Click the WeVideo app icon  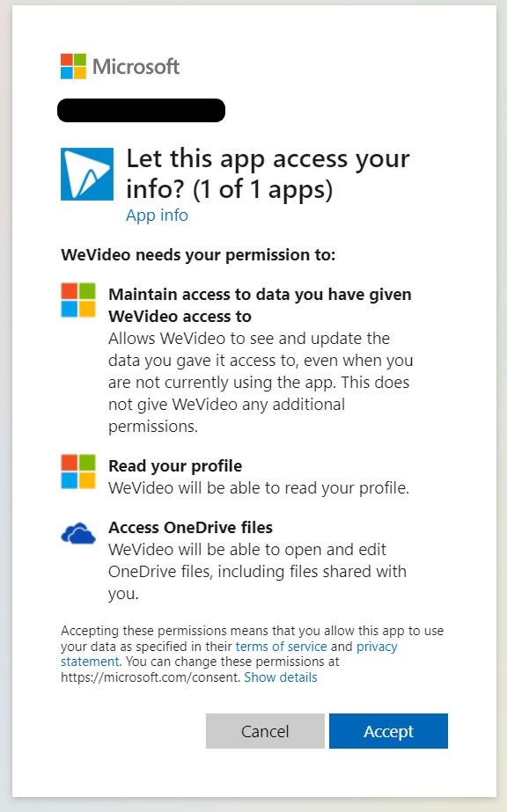[x=87, y=174]
